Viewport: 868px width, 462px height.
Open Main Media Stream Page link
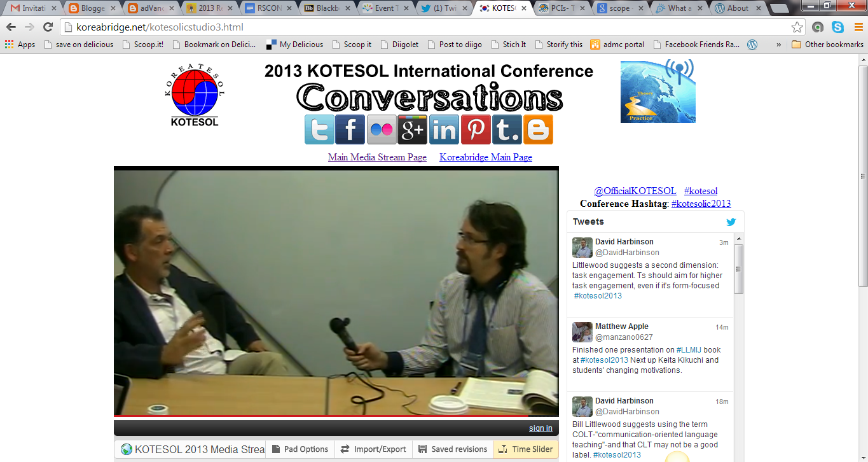coord(377,157)
